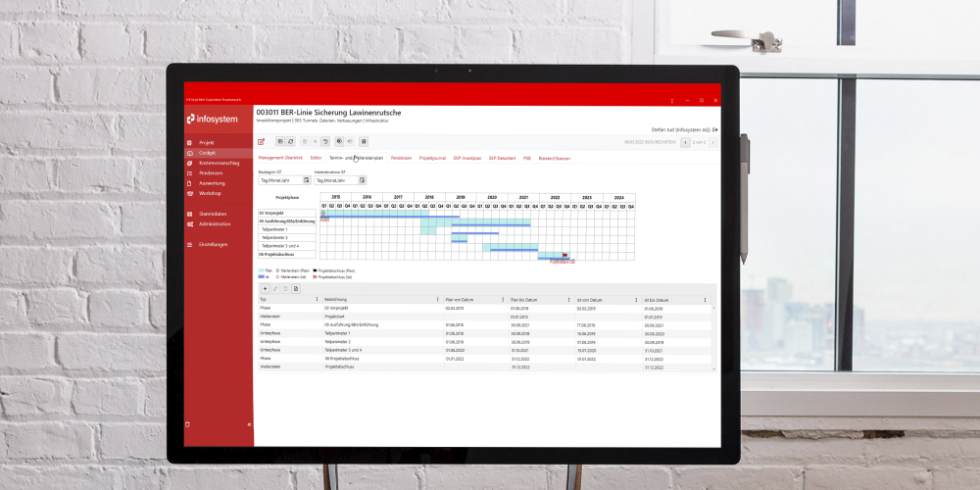
Task: Select the 'Teilperimeter 1' Gantt row label
Action: [x=287, y=230]
